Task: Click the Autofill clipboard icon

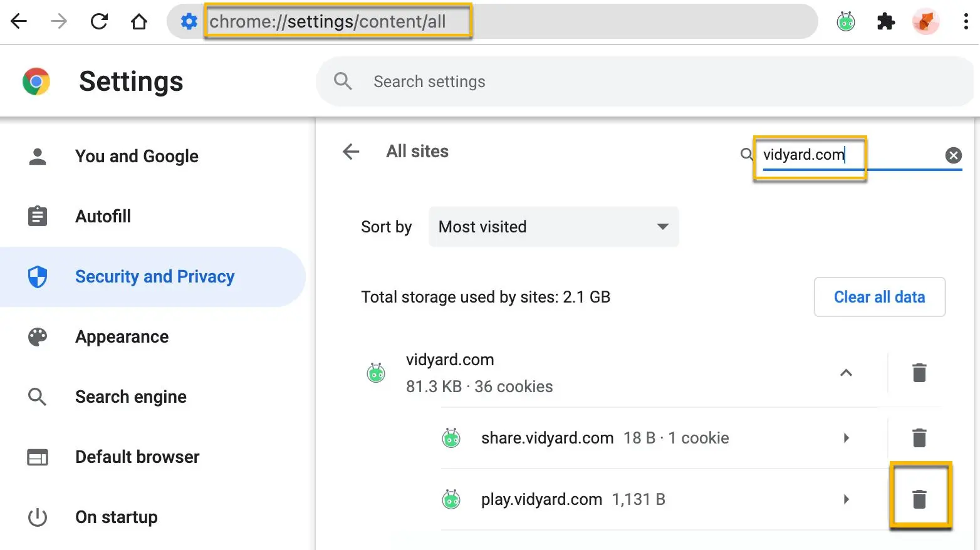Action: coord(38,216)
